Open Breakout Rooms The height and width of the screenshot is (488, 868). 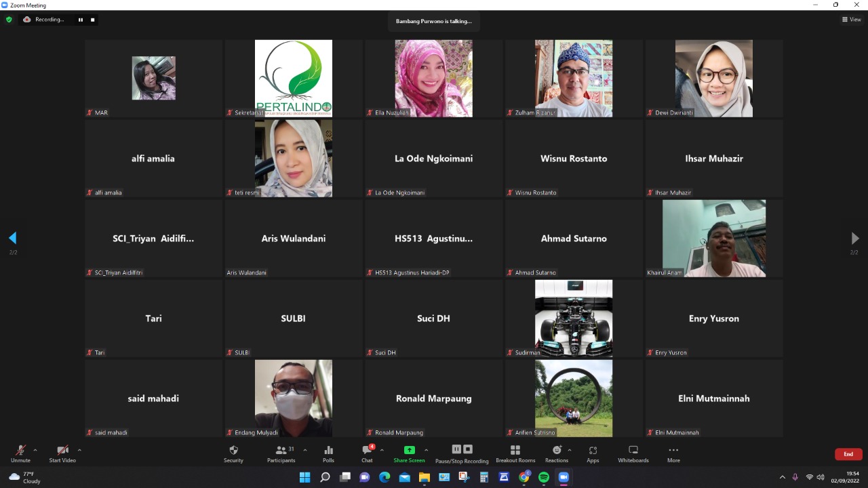tap(515, 453)
